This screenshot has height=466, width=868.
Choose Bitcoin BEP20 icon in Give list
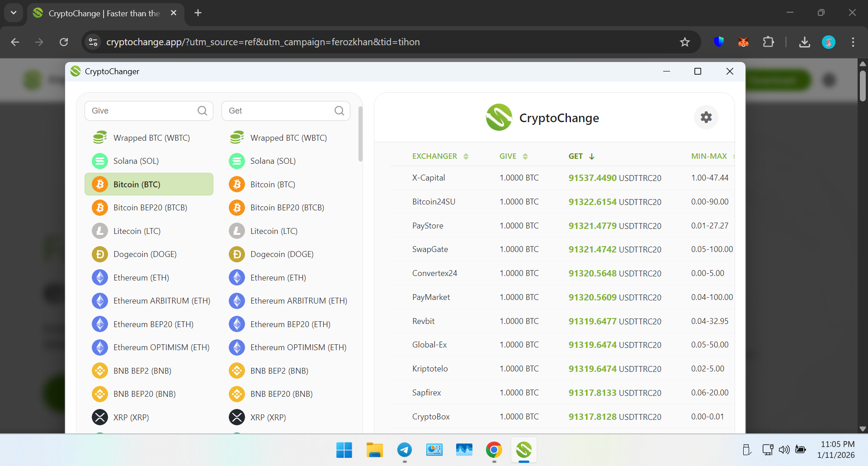tap(100, 208)
